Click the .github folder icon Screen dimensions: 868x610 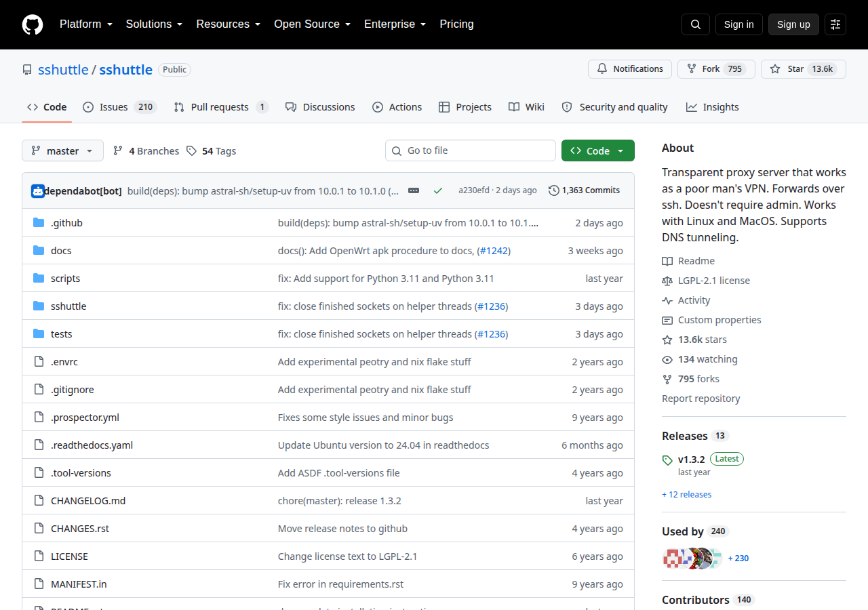tap(39, 223)
